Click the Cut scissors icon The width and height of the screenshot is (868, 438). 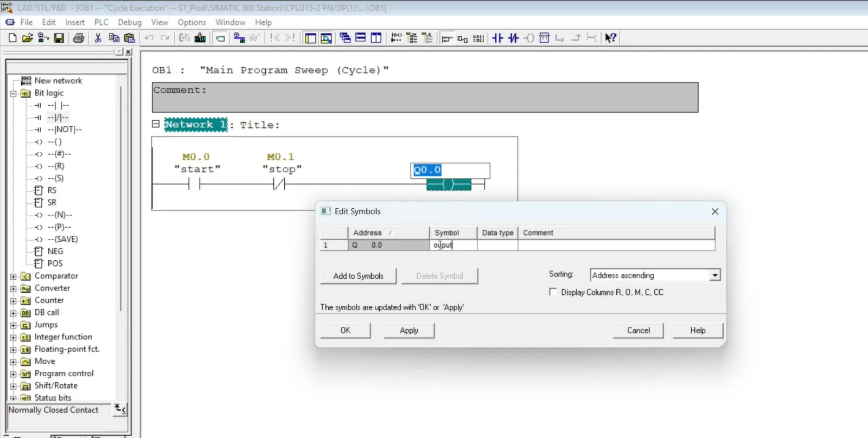coord(98,38)
